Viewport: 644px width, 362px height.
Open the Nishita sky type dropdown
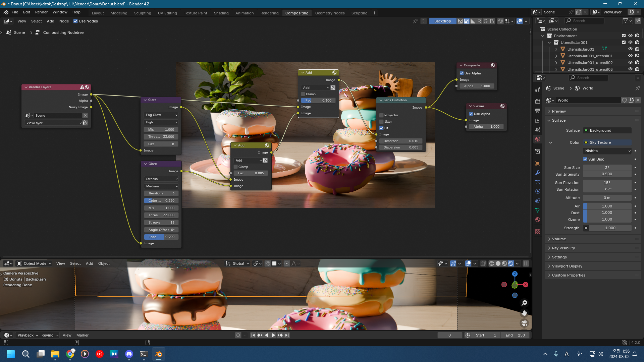607,151
